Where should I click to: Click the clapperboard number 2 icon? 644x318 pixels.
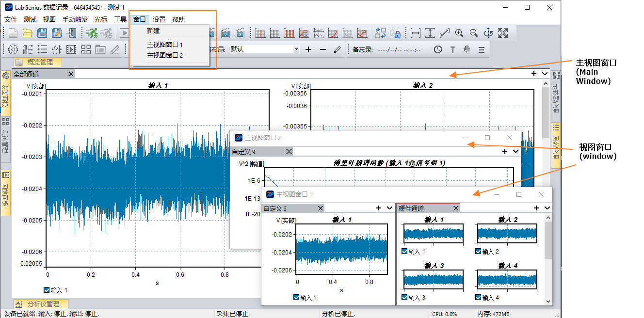point(225,33)
